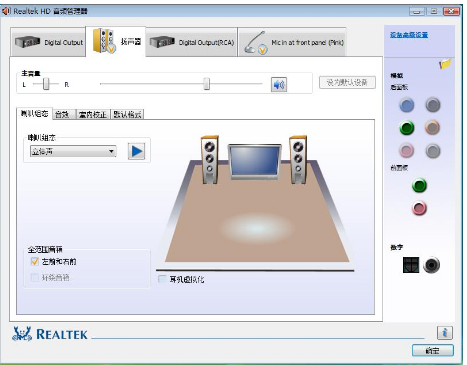The image size is (467, 365).
Task: Open the yellow folder connector settings icon
Action: (445, 64)
